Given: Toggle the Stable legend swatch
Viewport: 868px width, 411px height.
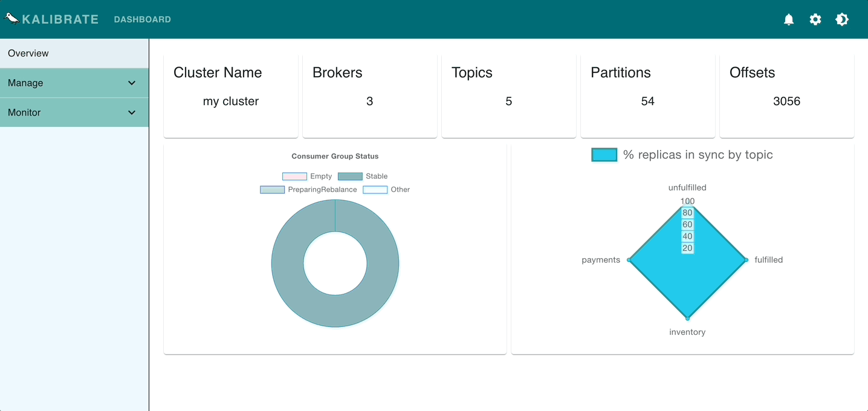Looking at the screenshot, I should [x=350, y=176].
